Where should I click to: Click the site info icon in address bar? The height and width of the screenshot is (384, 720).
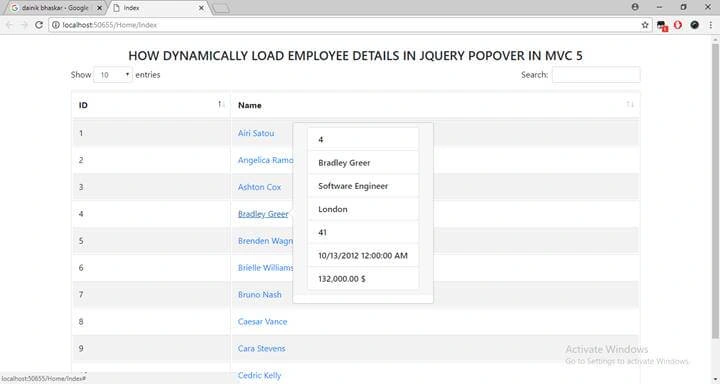click(x=56, y=25)
